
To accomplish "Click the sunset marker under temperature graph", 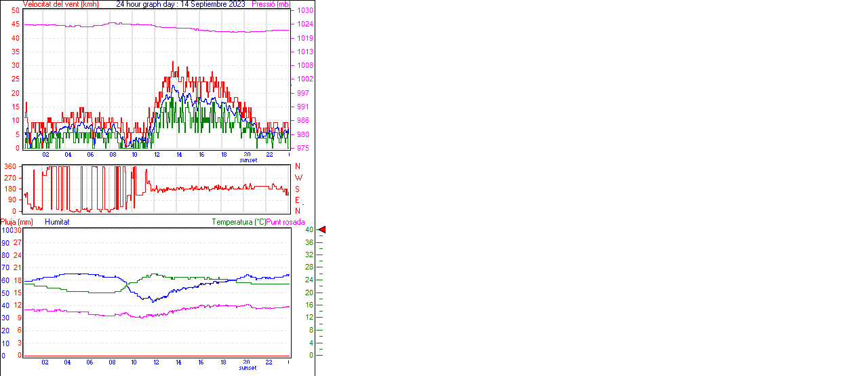I will pyautogui.click(x=248, y=368).
